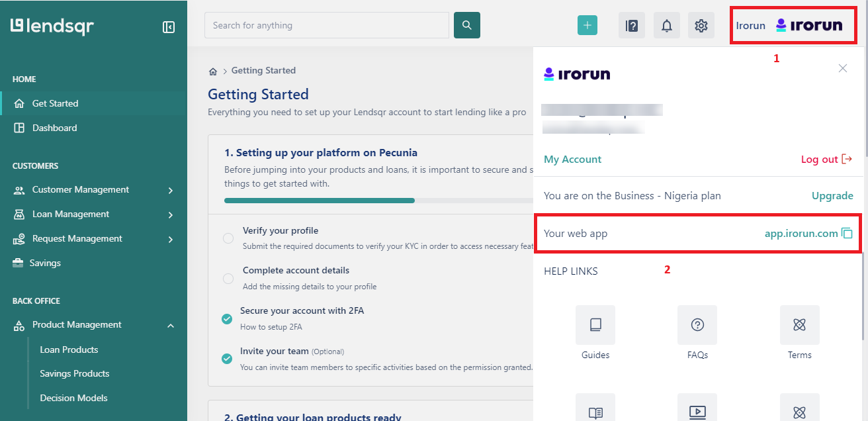Click the Upgrade plan link
The width and height of the screenshot is (868, 421).
pyautogui.click(x=832, y=195)
